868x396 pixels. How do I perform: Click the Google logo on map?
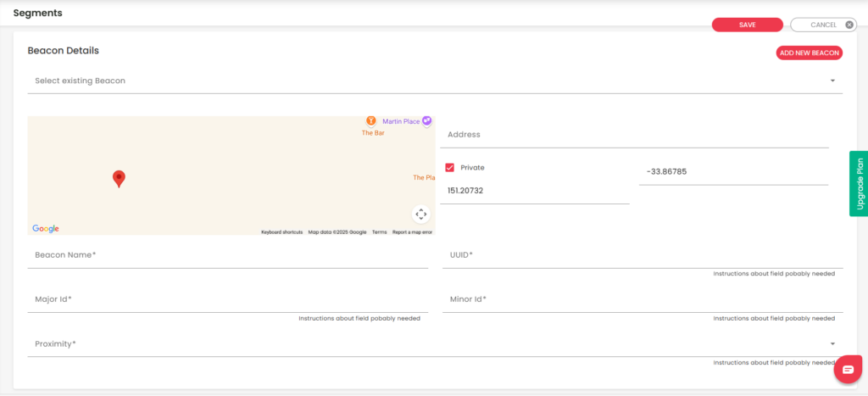[x=46, y=229]
